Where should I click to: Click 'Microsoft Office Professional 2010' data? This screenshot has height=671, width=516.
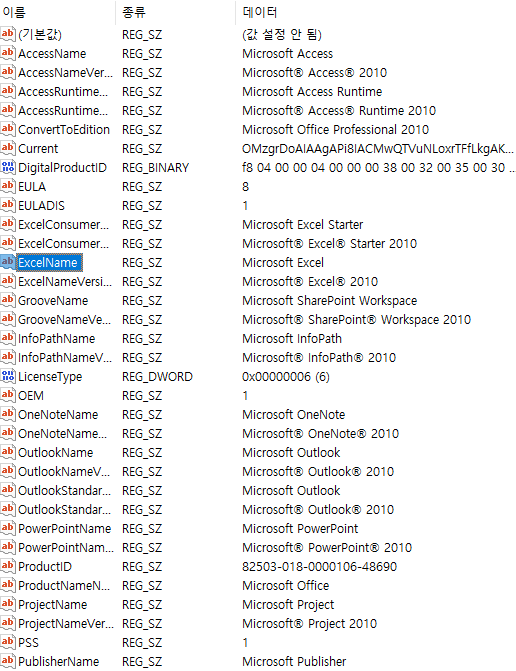point(335,129)
